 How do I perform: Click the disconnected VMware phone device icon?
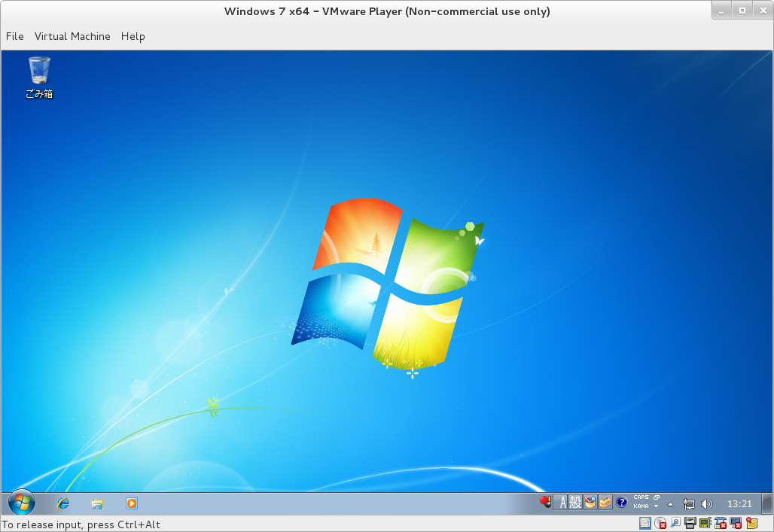coord(721,523)
